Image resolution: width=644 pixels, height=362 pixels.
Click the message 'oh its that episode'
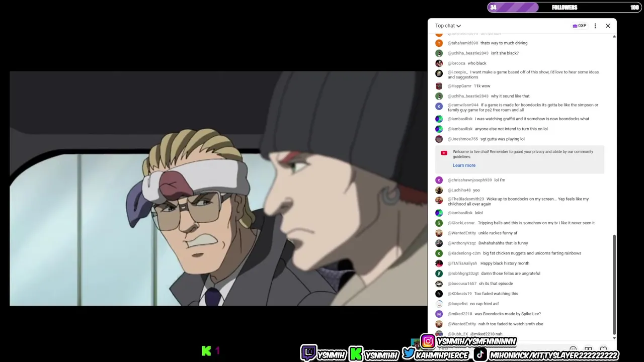[x=496, y=284]
